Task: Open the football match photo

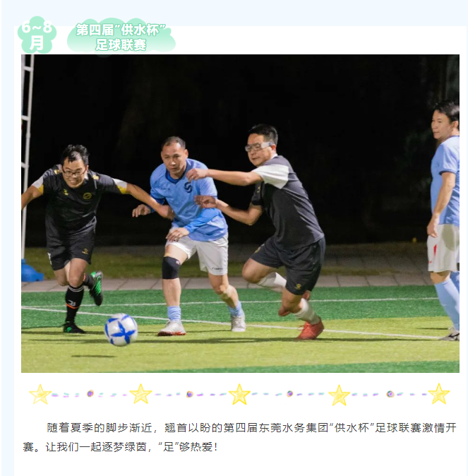Action: [x=240, y=213]
